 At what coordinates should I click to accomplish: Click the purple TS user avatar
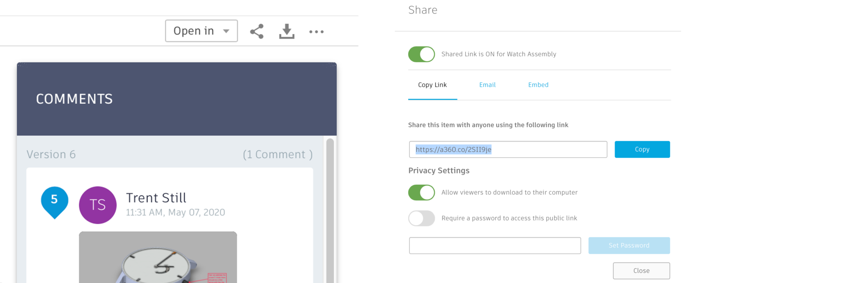97,205
